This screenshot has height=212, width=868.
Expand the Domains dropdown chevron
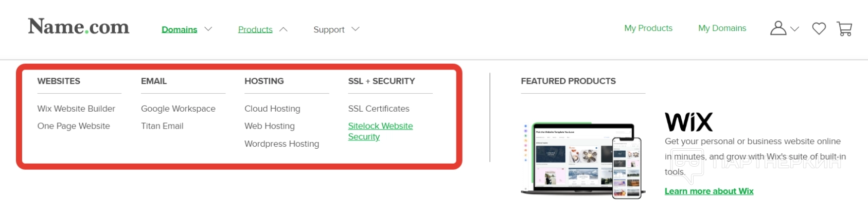208,29
